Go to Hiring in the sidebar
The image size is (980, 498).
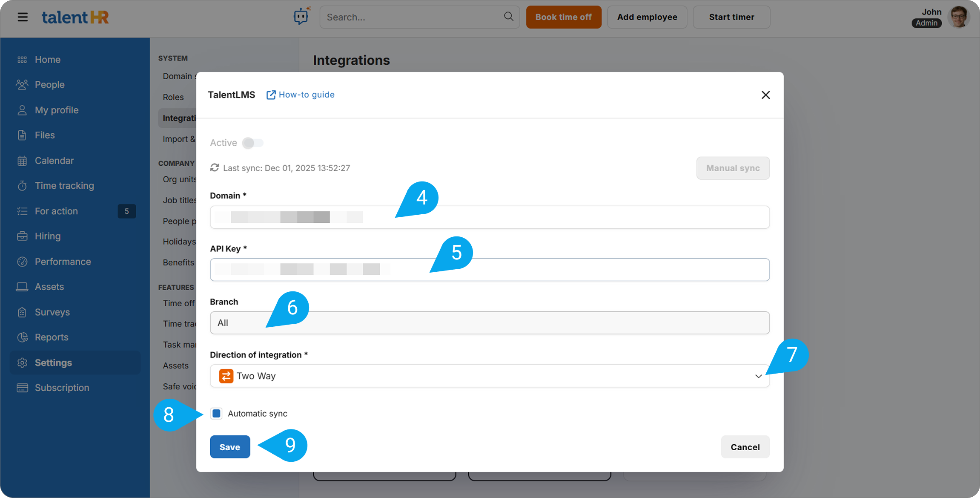(x=48, y=236)
